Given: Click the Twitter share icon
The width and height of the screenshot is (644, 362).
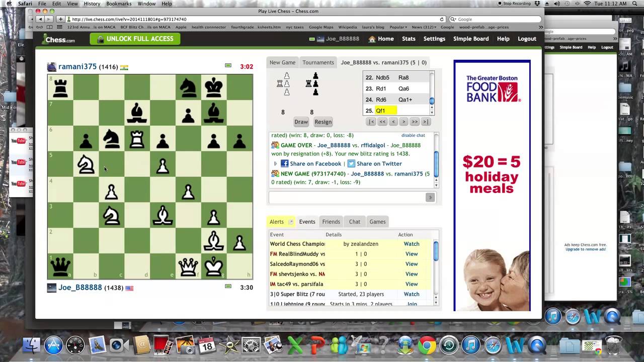Looking at the screenshot, I should (x=351, y=164).
